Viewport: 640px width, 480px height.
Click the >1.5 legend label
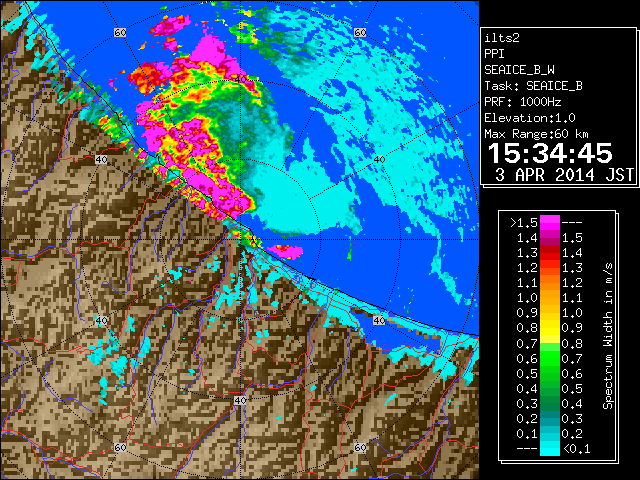[x=524, y=223]
